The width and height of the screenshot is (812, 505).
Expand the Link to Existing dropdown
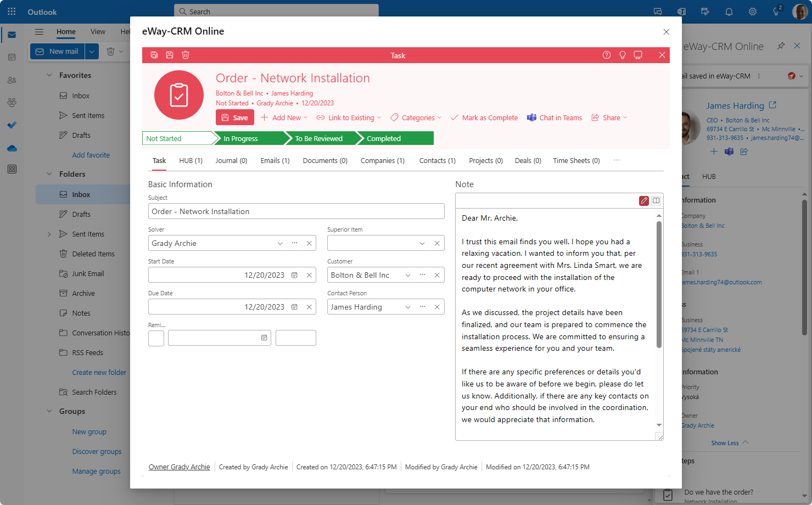pos(379,118)
